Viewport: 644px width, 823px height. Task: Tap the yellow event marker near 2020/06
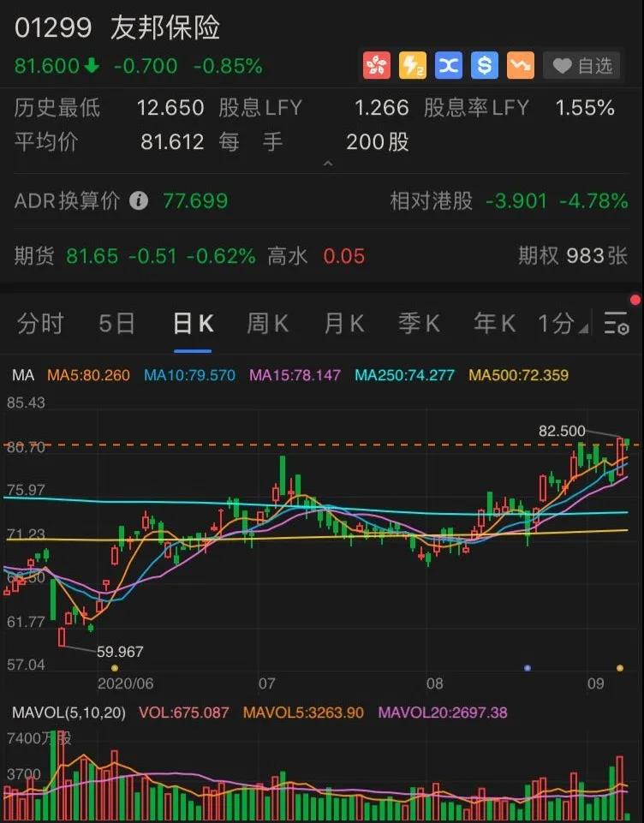click(x=115, y=668)
